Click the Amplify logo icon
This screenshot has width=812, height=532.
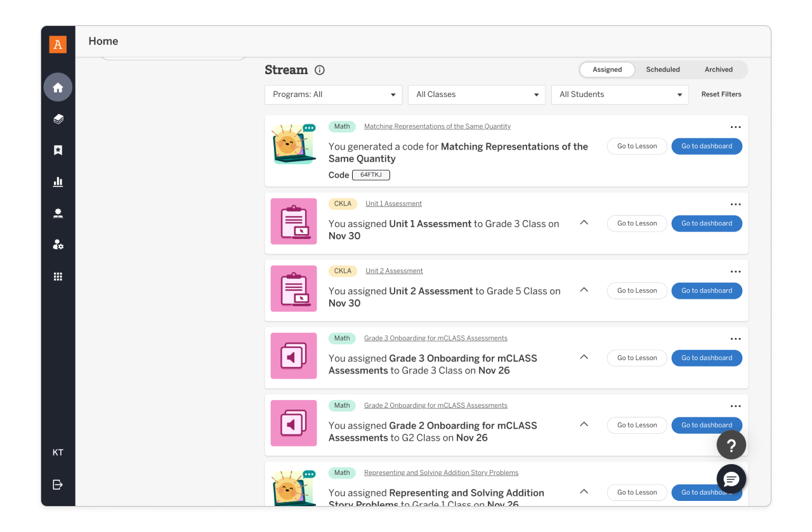(x=58, y=44)
